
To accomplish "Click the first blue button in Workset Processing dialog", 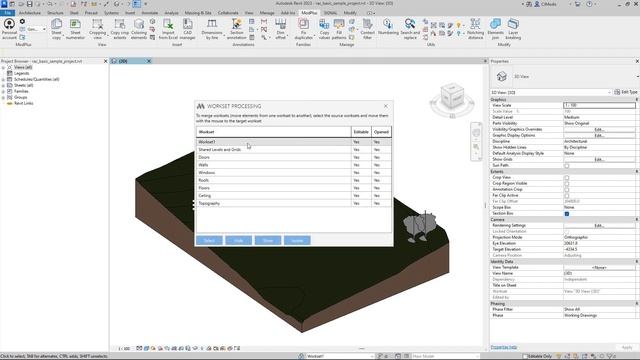I will click(209, 240).
